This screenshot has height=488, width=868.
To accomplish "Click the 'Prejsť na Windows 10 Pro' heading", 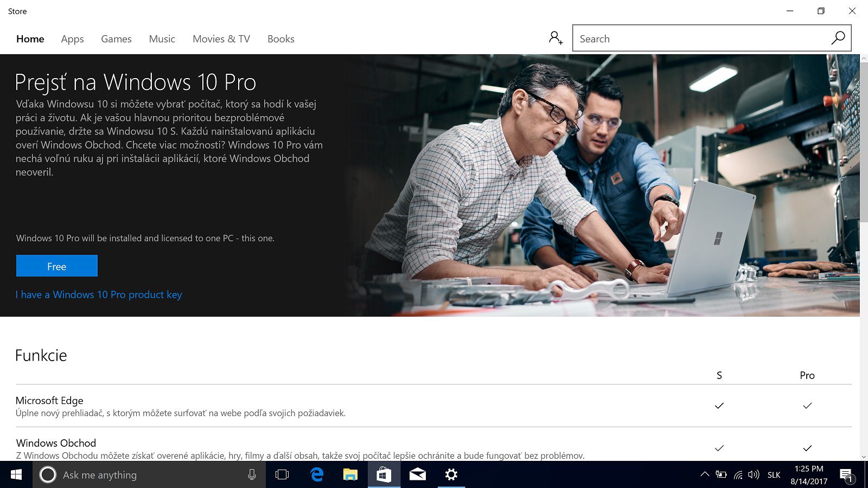I will [136, 82].
